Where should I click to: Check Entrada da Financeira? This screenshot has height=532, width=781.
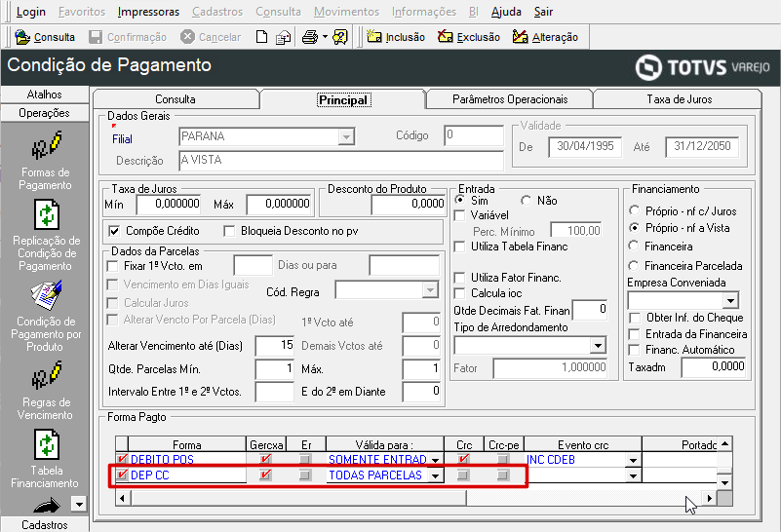click(x=635, y=334)
